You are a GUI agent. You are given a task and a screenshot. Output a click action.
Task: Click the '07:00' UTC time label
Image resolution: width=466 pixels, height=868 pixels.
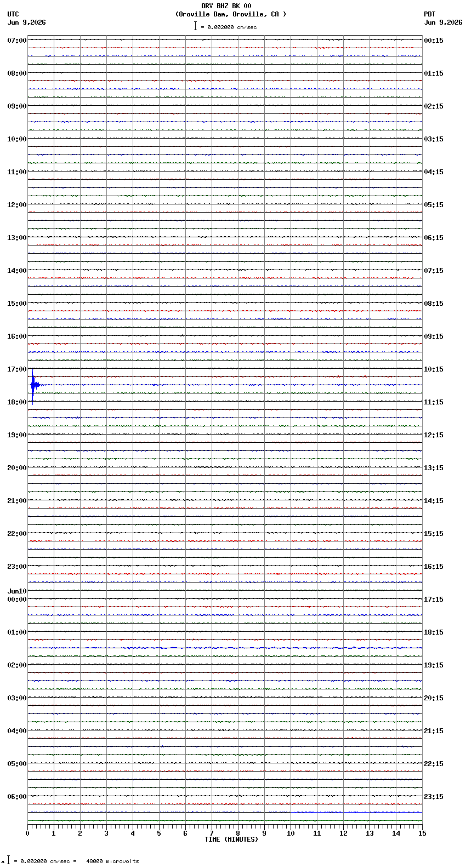[17, 41]
